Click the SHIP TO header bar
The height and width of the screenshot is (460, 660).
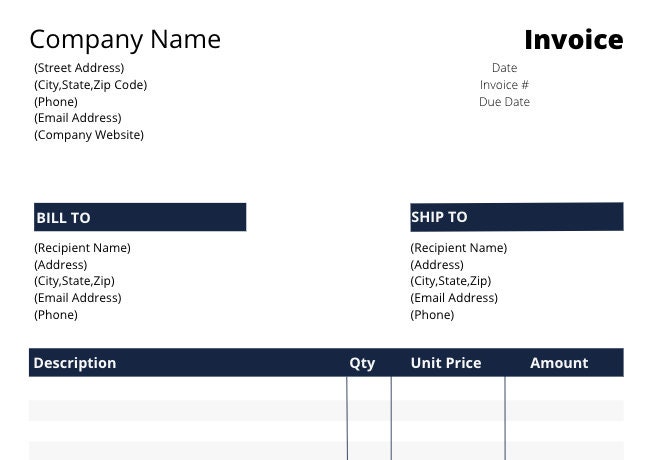pos(517,217)
